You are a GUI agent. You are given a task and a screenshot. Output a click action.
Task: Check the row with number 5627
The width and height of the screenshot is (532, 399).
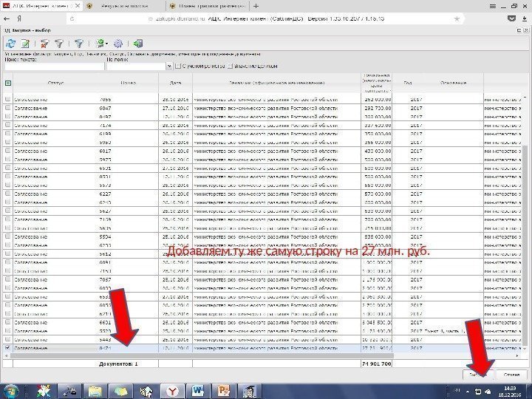pyautogui.click(x=8, y=211)
